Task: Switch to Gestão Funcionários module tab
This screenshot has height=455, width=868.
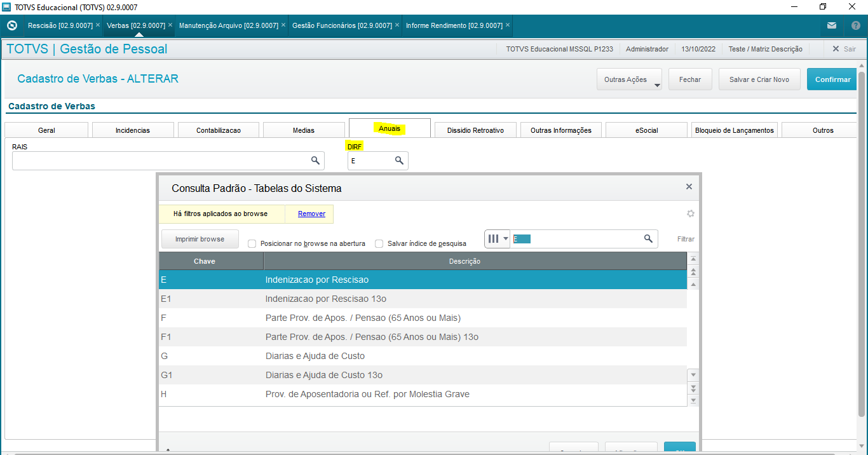Action: pos(342,25)
